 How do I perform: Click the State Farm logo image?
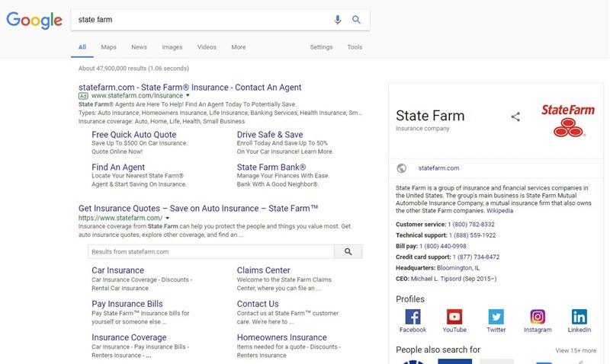point(568,120)
